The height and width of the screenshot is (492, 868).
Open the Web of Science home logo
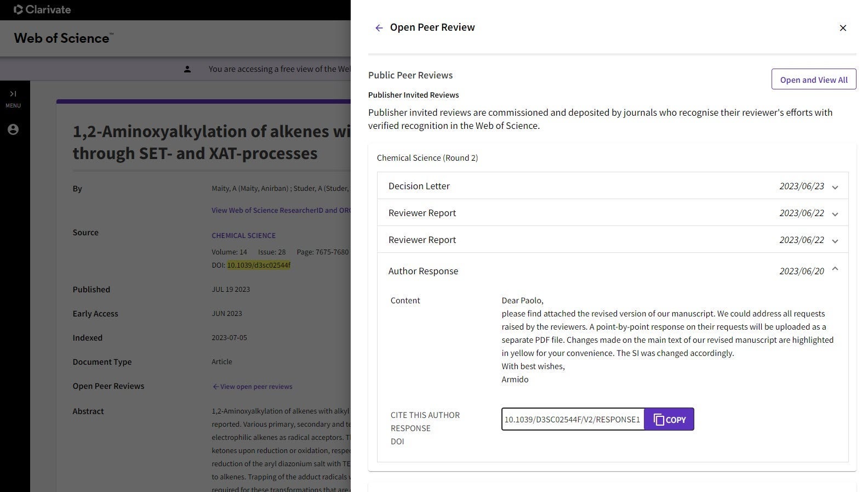[64, 38]
